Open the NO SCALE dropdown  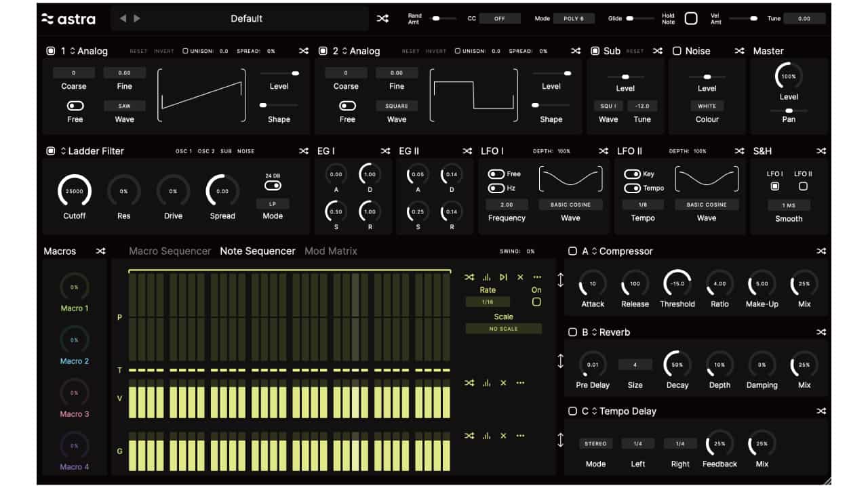503,329
